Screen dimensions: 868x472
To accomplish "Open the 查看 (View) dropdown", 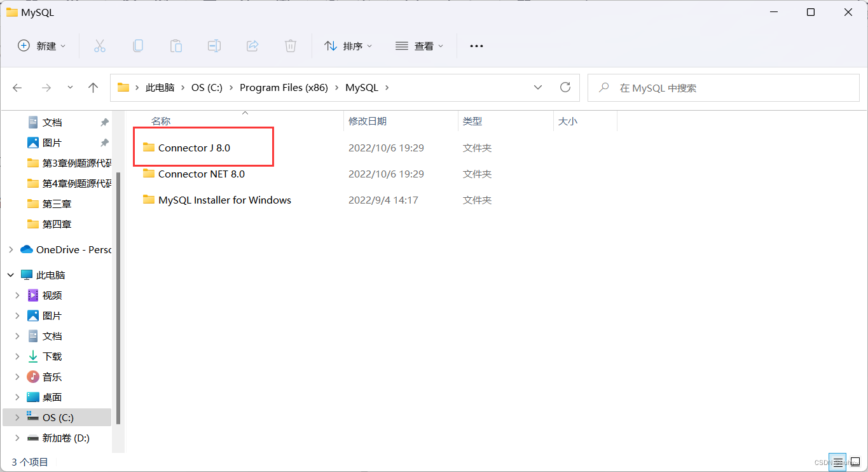I will pos(419,46).
